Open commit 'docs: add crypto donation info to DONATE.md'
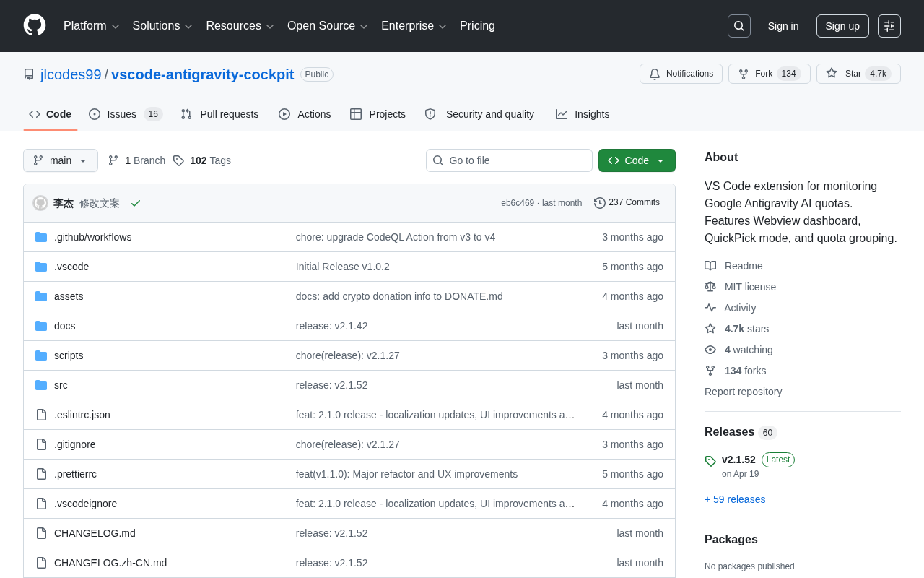 click(399, 296)
